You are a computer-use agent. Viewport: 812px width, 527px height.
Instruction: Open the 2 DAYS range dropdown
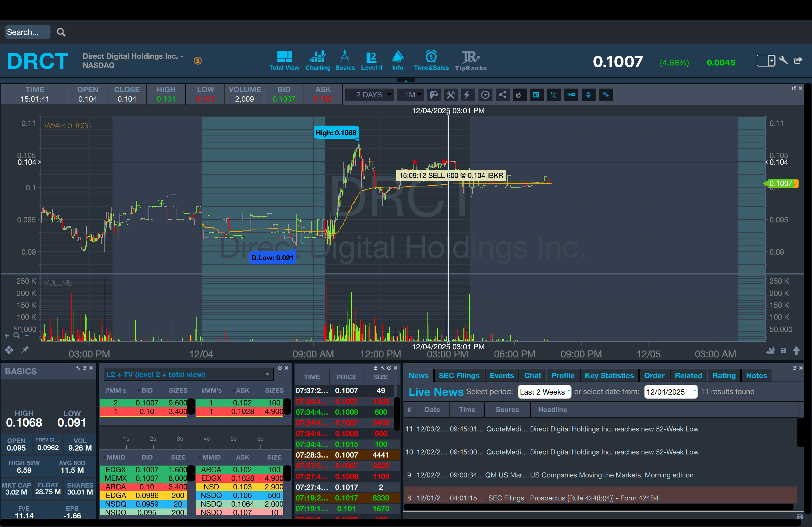[370, 95]
